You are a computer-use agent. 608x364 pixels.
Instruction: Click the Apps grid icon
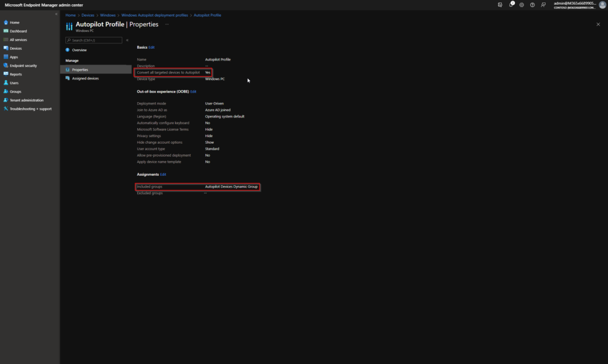(6, 56)
